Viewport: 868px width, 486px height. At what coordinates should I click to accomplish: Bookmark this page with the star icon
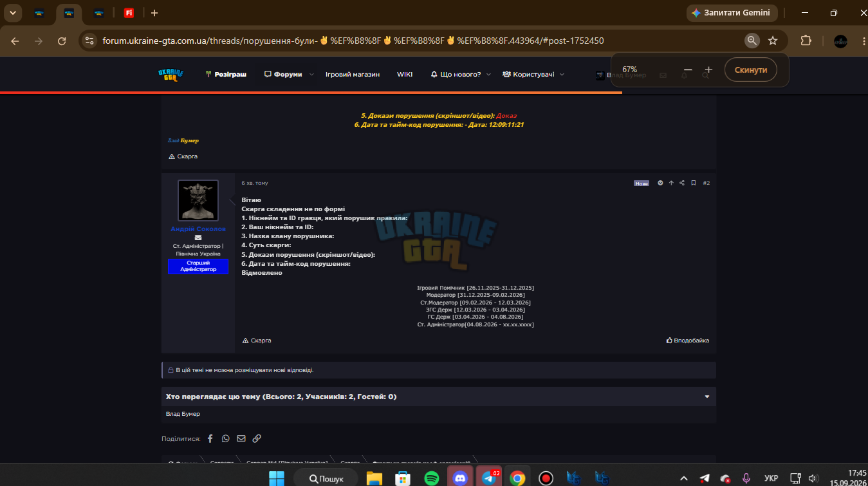coord(773,41)
